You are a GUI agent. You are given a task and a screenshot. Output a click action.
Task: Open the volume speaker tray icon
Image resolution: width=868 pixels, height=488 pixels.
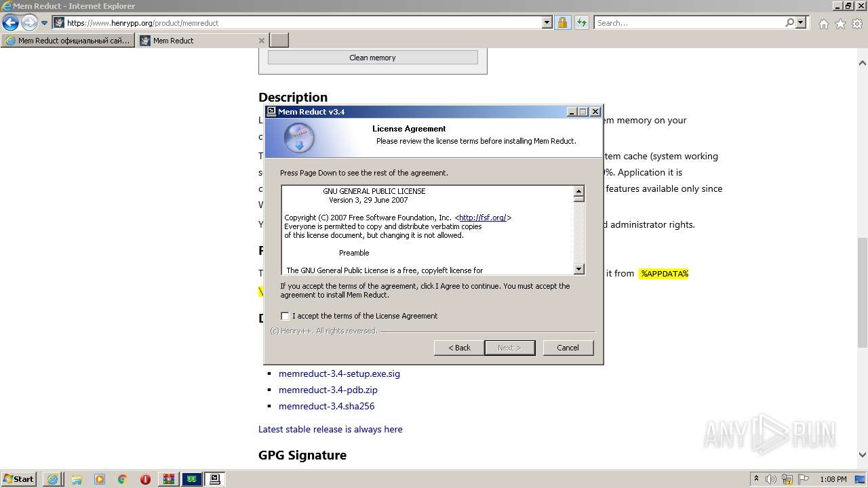point(772,479)
